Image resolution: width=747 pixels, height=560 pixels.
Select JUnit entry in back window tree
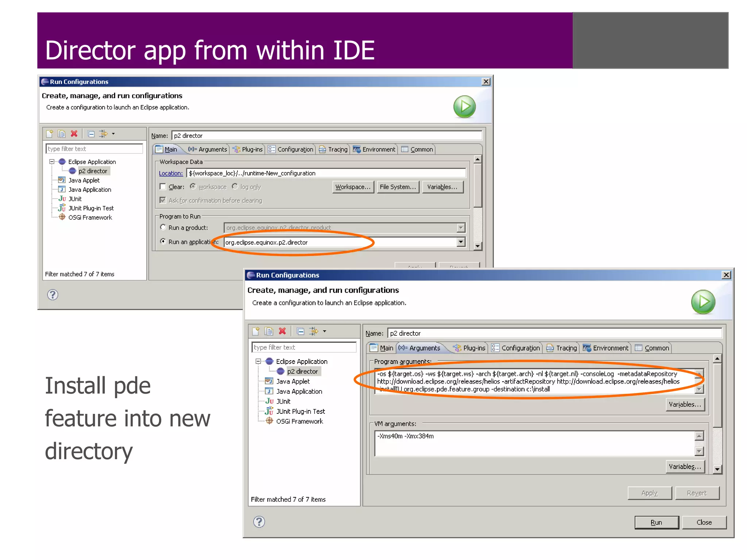[x=75, y=199]
